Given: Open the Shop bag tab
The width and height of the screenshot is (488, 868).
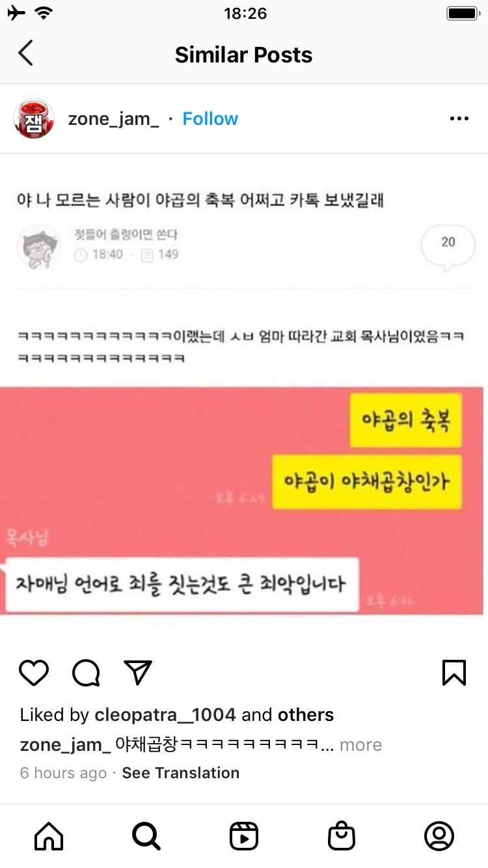Looking at the screenshot, I should (342, 836).
